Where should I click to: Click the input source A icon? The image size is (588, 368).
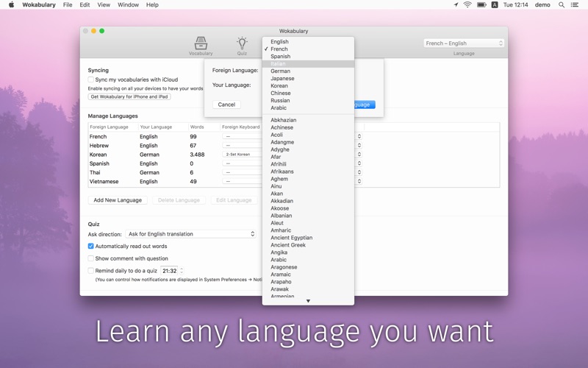tap(495, 5)
